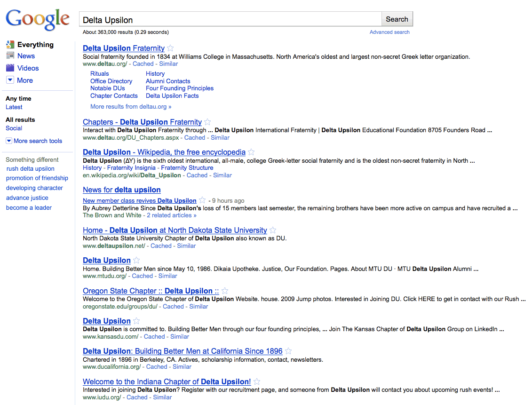Open the Delta Upsilon Wikipedia result
The height and width of the screenshot is (405, 532).
tap(164, 152)
